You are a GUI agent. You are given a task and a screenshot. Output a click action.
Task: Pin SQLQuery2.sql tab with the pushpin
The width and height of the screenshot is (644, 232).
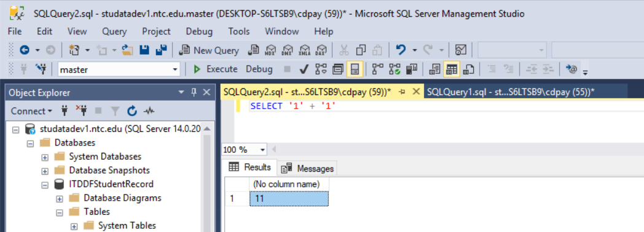pyautogui.click(x=402, y=92)
